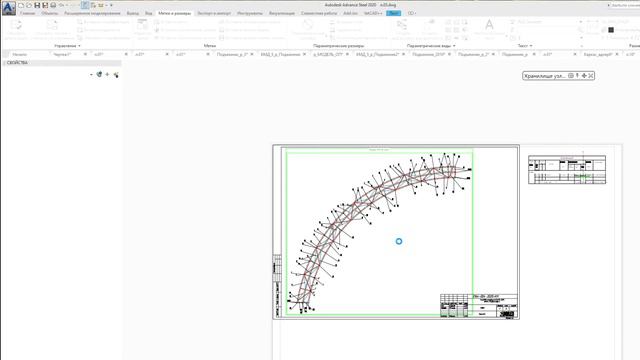The image size is (640, 360).
Task: Click the pin icon on Хранилище узлов palette
Action: (x=577, y=76)
